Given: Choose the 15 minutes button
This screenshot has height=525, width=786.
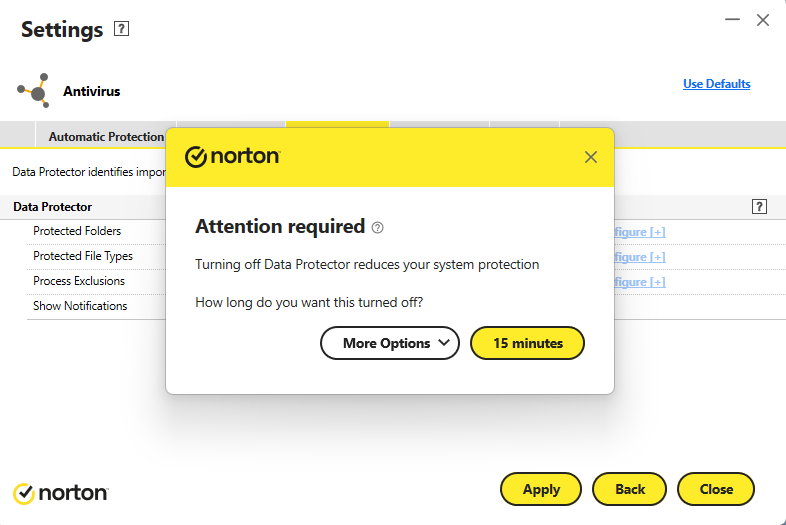Looking at the screenshot, I should (x=527, y=343).
